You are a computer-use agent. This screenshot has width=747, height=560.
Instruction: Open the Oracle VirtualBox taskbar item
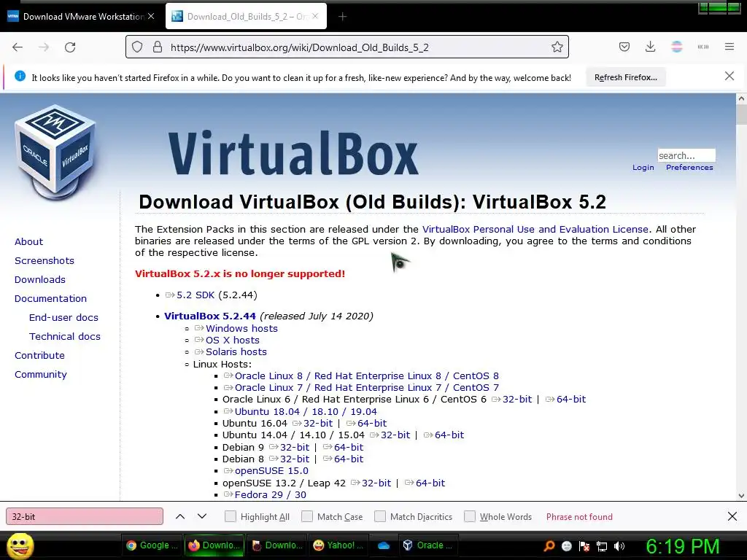pos(430,545)
